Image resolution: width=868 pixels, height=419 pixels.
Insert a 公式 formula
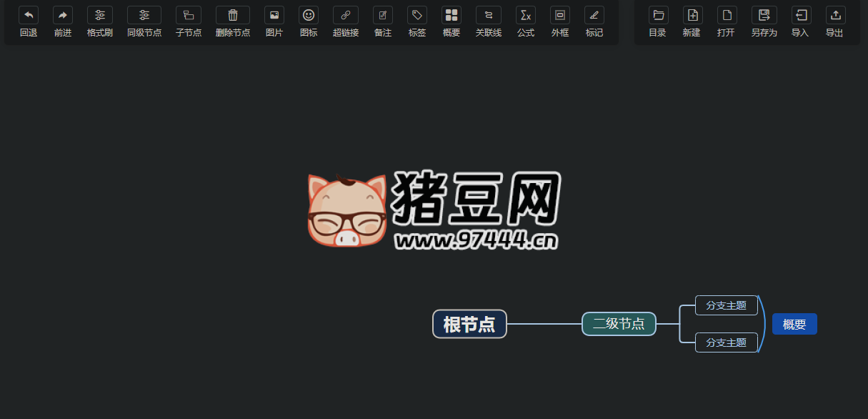coord(525,21)
